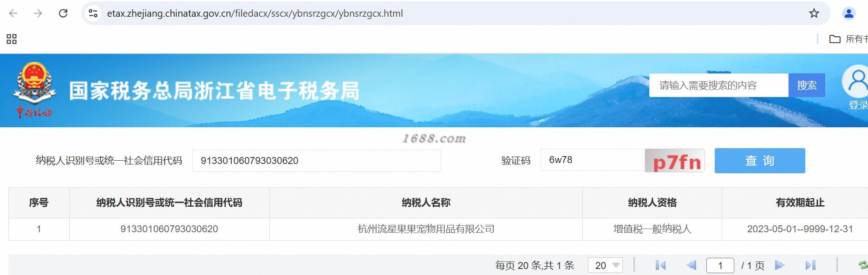This screenshot has width=868, height=275.
Task: Click 序号 column header
Action: pyautogui.click(x=39, y=203)
